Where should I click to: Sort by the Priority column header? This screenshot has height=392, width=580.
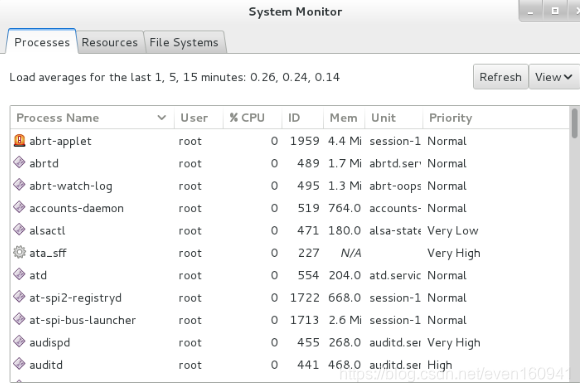pyautogui.click(x=496, y=118)
